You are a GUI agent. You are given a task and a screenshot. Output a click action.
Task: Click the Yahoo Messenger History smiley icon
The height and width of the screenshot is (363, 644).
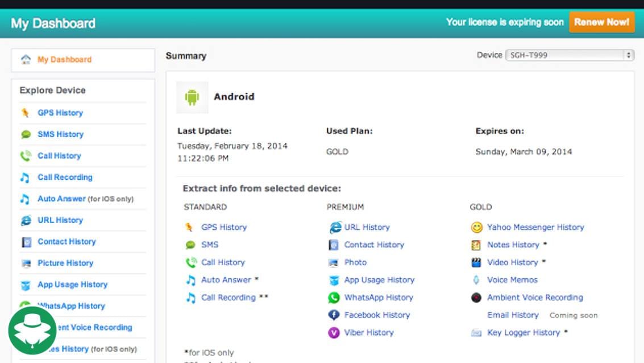(477, 227)
